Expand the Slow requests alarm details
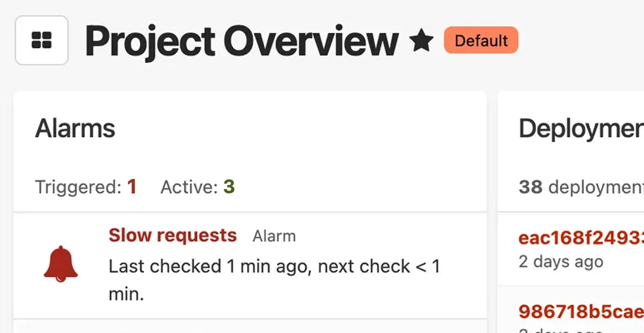This screenshot has height=333, width=644. coord(172,235)
